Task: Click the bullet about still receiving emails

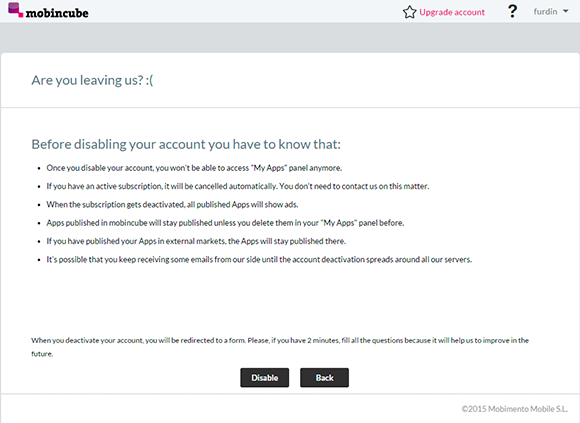Action: tap(259, 260)
